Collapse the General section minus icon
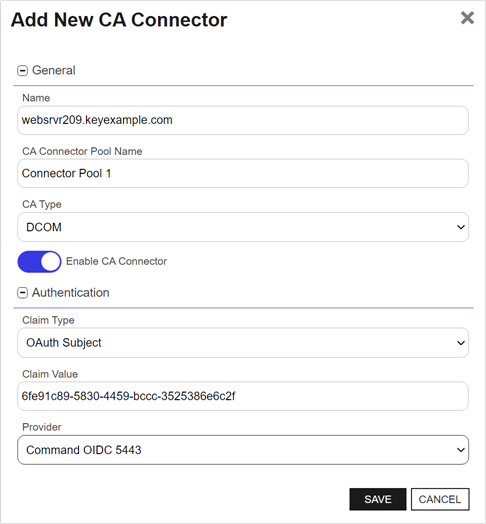486x524 pixels. click(x=22, y=71)
